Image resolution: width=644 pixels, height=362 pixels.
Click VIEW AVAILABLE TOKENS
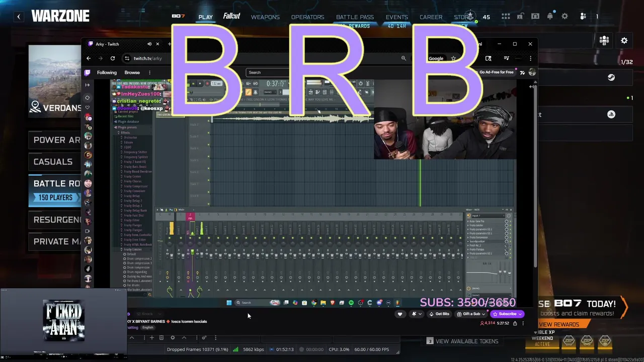[x=462, y=341]
